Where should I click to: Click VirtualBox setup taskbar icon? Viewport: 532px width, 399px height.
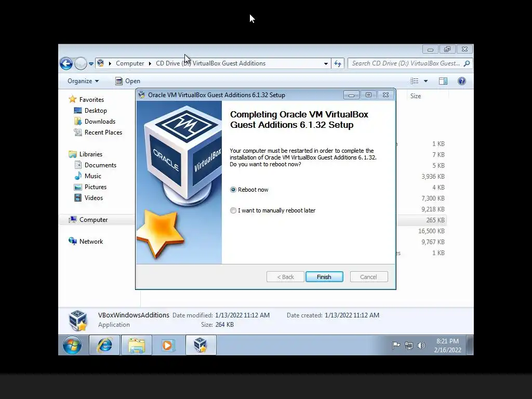click(201, 345)
